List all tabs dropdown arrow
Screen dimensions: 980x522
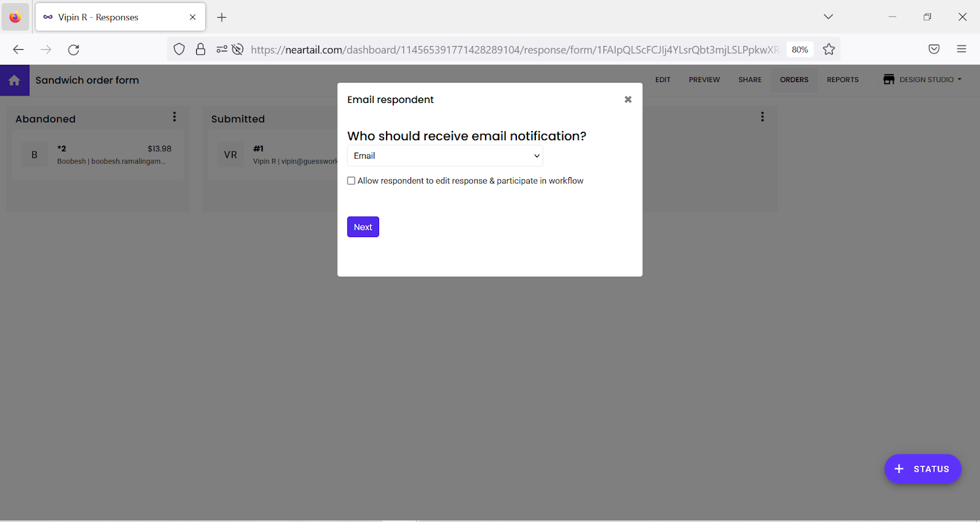(x=828, y=17)
